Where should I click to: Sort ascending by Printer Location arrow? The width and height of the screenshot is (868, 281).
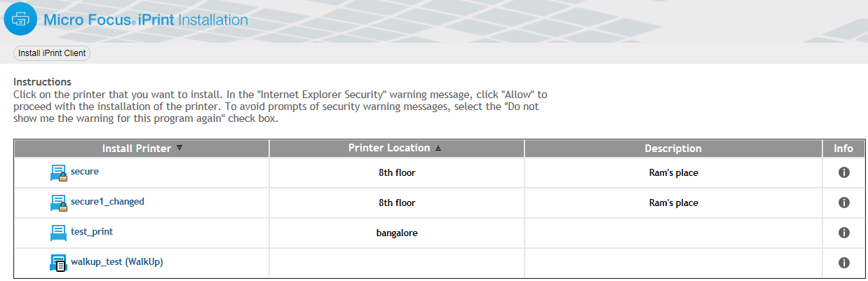coord(438,148)
